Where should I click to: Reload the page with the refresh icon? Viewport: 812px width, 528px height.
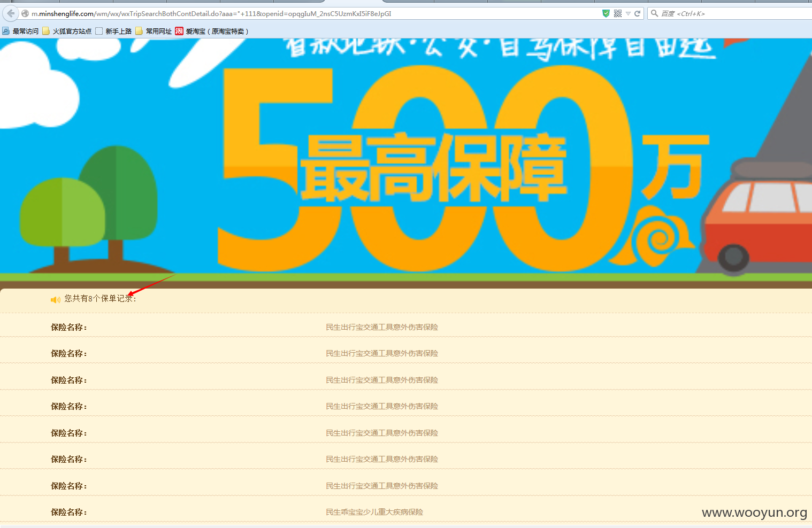click(637, 13)
